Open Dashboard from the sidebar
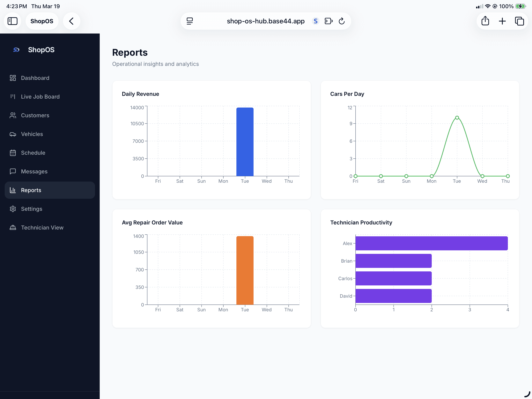 (x=35, y=78)
